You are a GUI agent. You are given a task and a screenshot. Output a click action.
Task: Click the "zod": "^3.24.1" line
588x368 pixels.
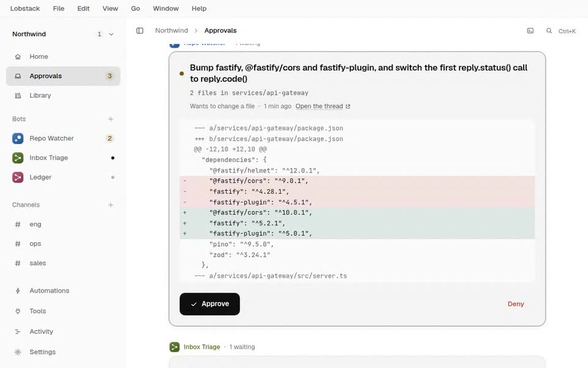click(x=357, y=255)
